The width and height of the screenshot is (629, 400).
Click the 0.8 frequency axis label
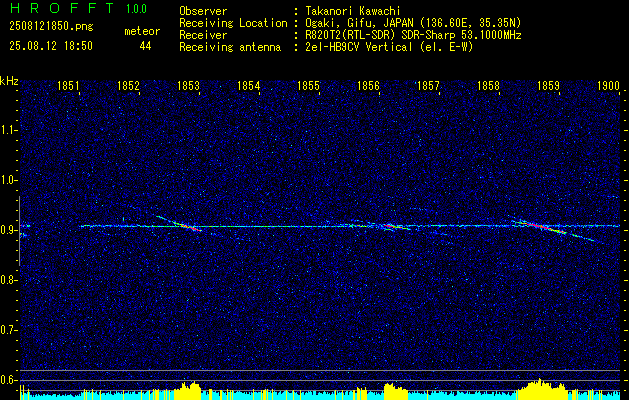pos(8,280)
